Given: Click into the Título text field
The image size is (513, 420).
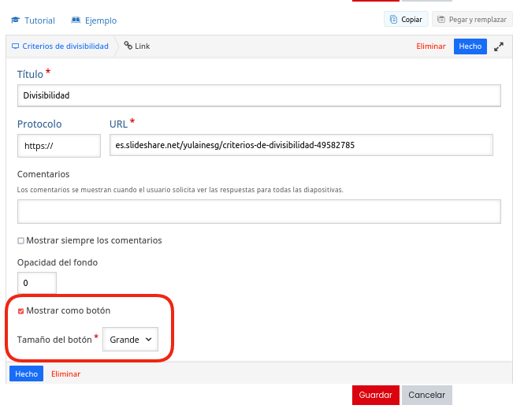Looking at the screenshot, I should [x=258, y=95].
